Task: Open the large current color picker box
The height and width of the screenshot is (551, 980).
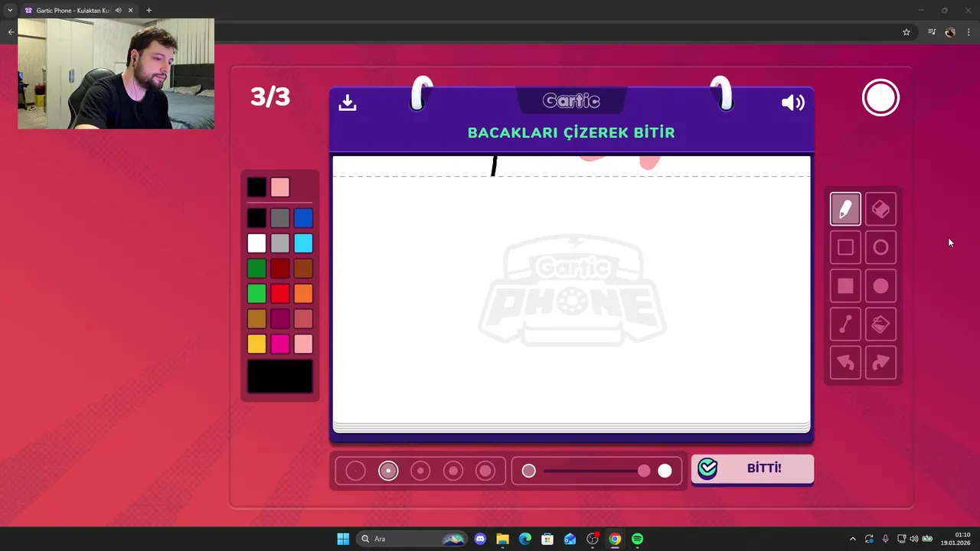Action: point(280,377)
